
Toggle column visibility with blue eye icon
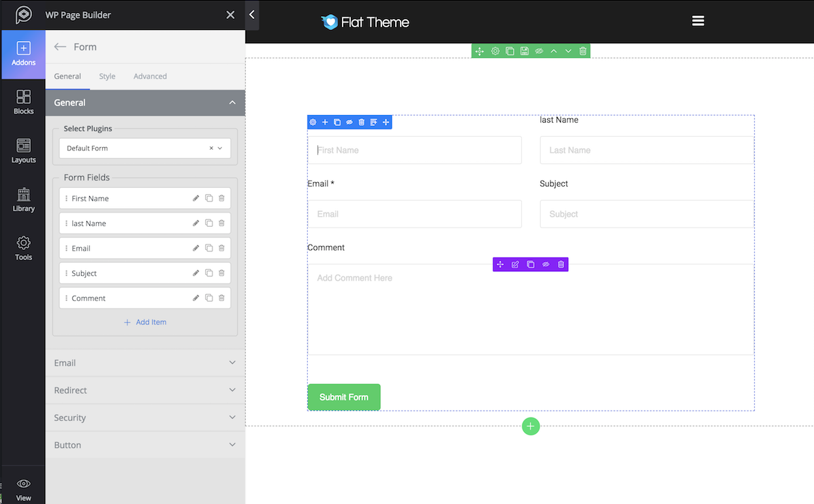(349, 122)
